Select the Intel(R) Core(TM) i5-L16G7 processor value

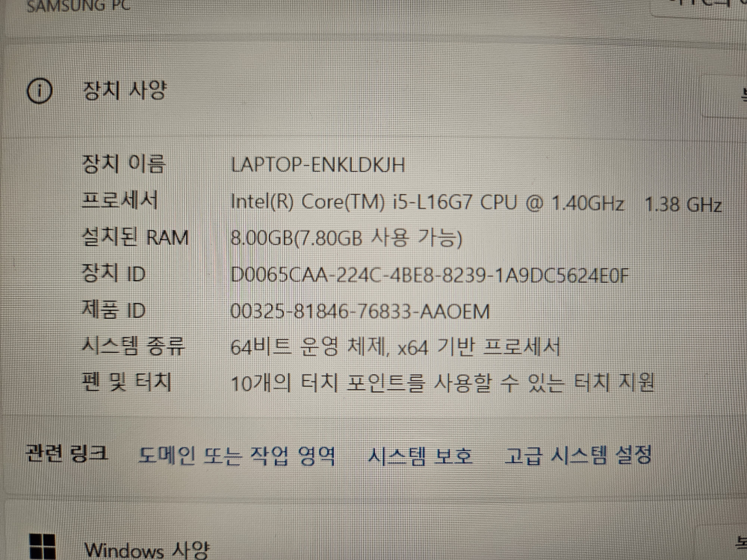476,203
